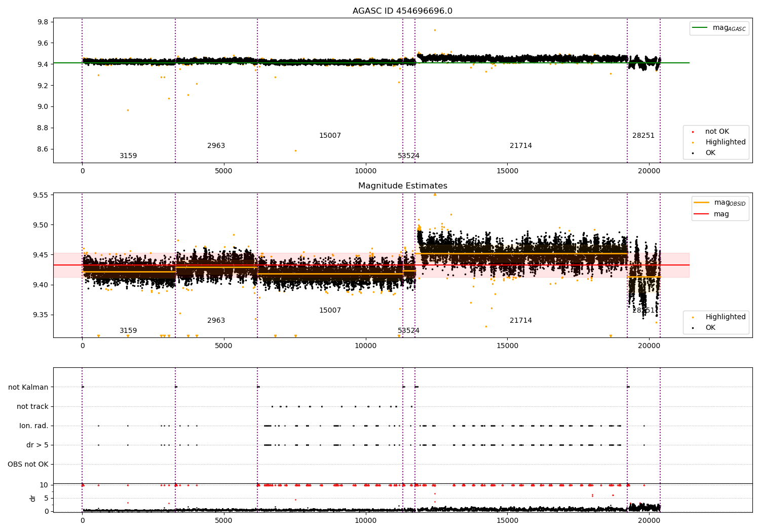Click OBSID label 21714 in top plot
Screen dimensions: 760x532
[521, 146]
